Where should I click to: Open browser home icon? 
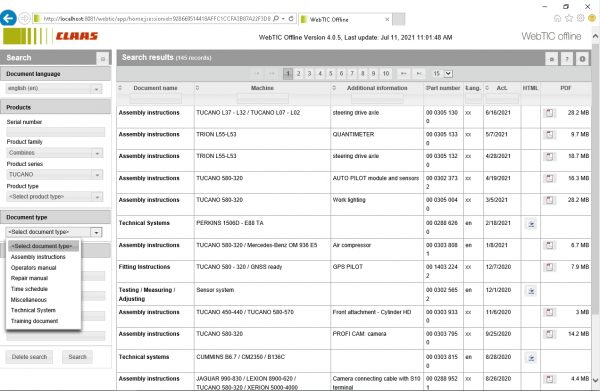coord(558,18)
